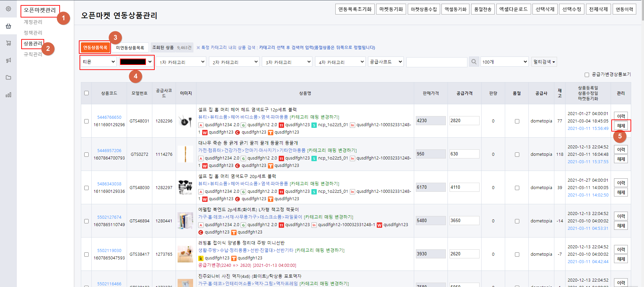Open the folder sidebar icon
Screen dimensions: 644x287
tap(8, 77)
